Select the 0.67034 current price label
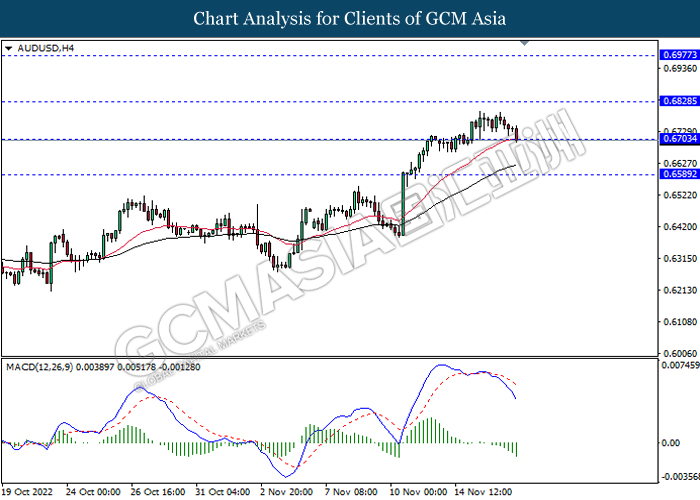700x500 pixels. click(x=680, y=139)
